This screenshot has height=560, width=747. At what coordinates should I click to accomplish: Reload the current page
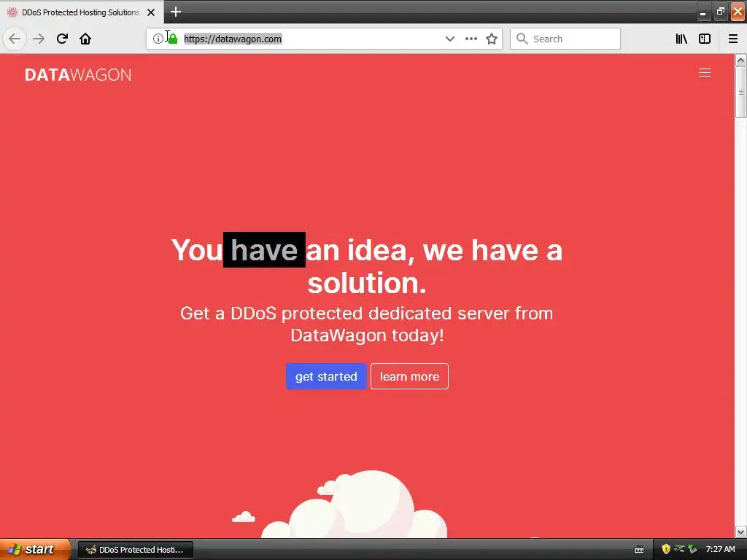click(x=62, y=39)
